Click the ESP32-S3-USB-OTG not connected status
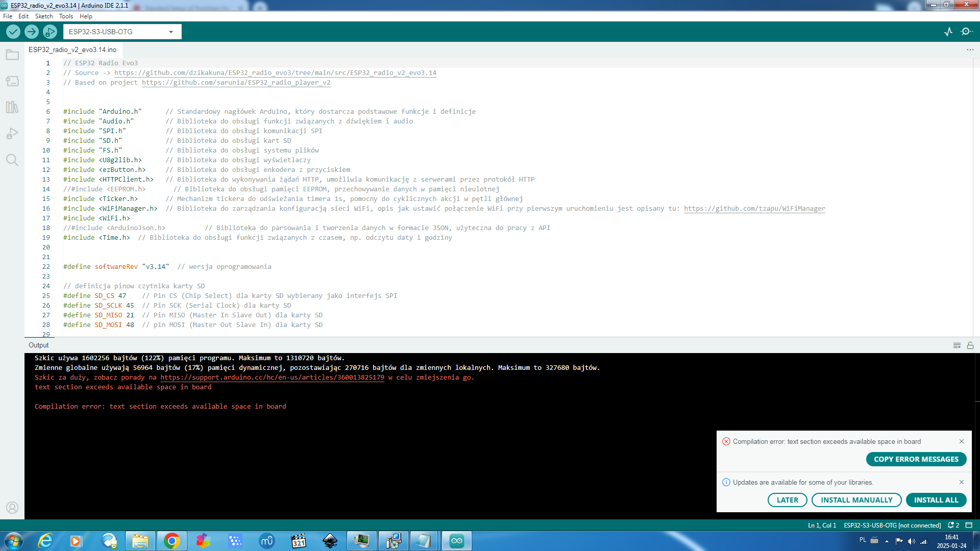Viewport: 980px width, 551px height. click(x=892, y=525)
